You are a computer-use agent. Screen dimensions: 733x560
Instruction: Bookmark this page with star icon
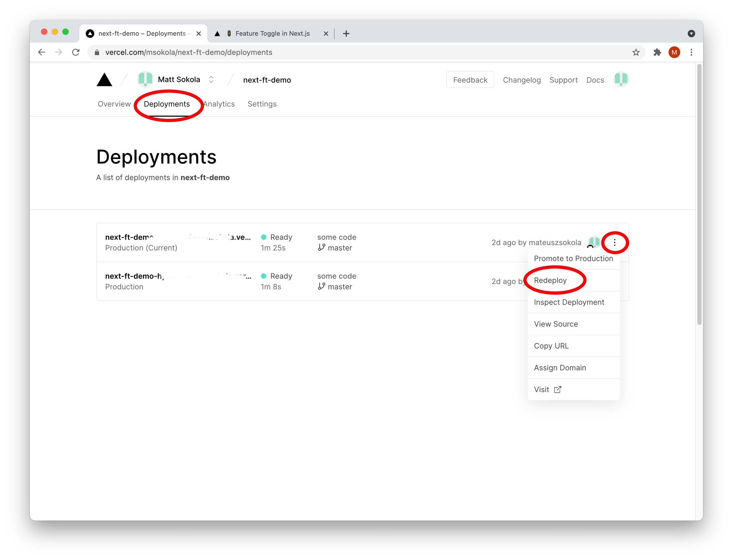(x=636, y=52)
